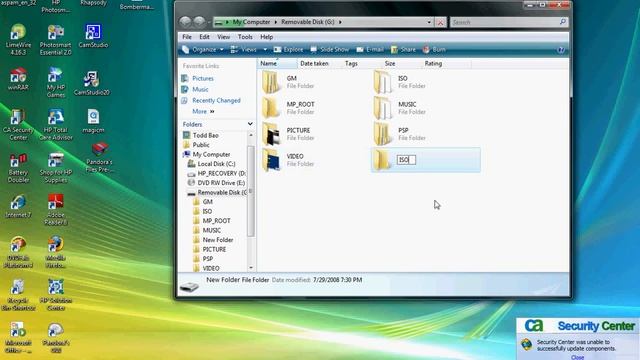Click the Folders tree scrollbar down arrow

coord(251,268)
